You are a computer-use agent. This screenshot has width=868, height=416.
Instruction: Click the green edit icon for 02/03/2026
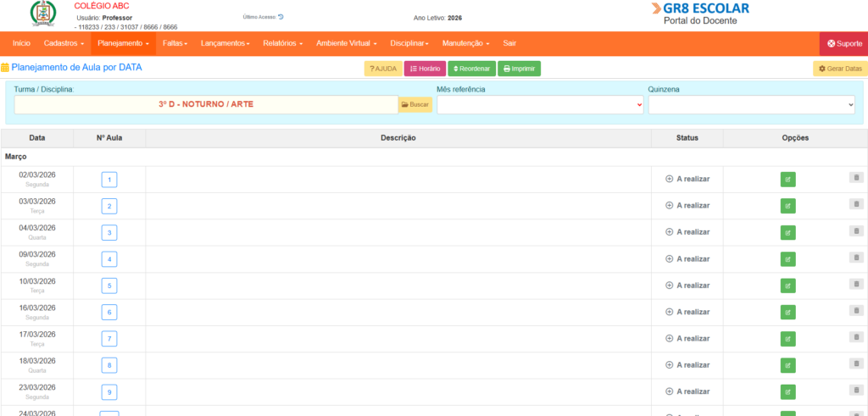(x=787, y=179)
